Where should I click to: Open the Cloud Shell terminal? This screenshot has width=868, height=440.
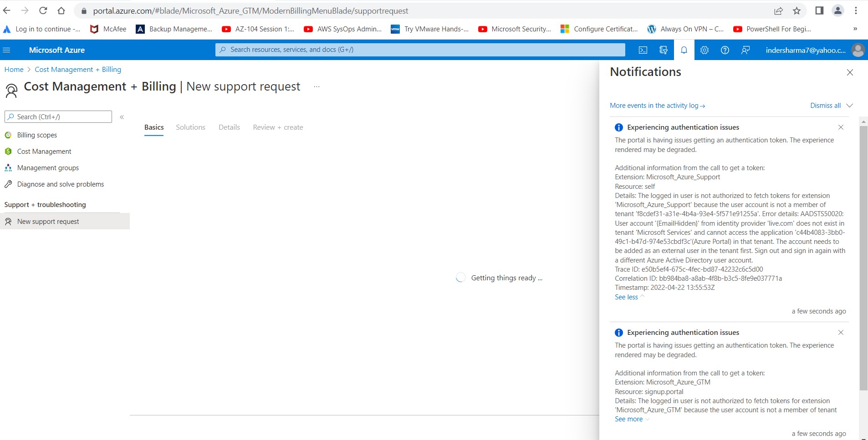point(643,50)
